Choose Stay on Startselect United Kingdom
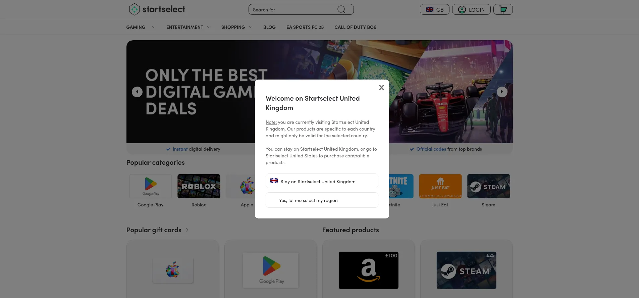Screen dimensions: 644x298 click(x=322, y=181)
